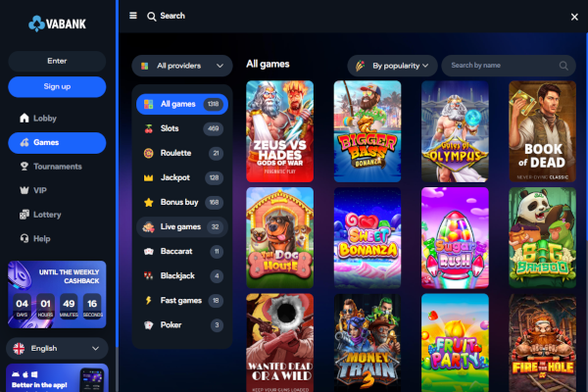Open The Dog House game
This screenshot has height=392, width=588.
point(279,238)
